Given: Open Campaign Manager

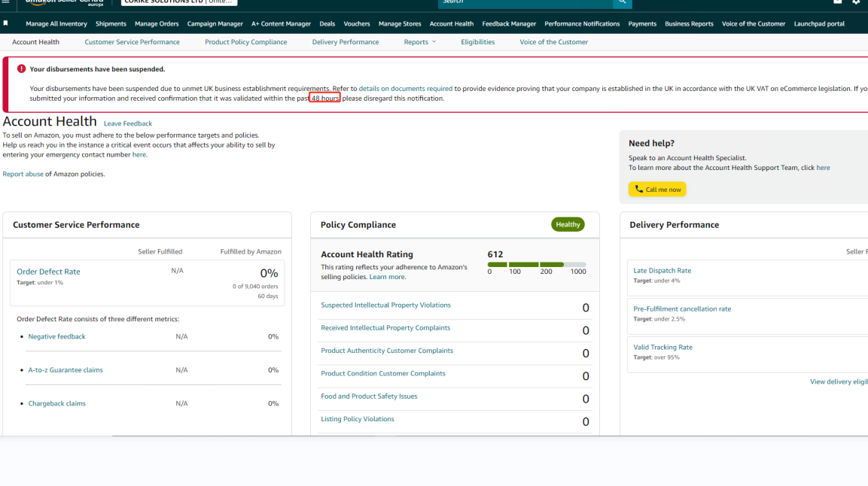Looking at the screenshot, I should coord(215,24).
